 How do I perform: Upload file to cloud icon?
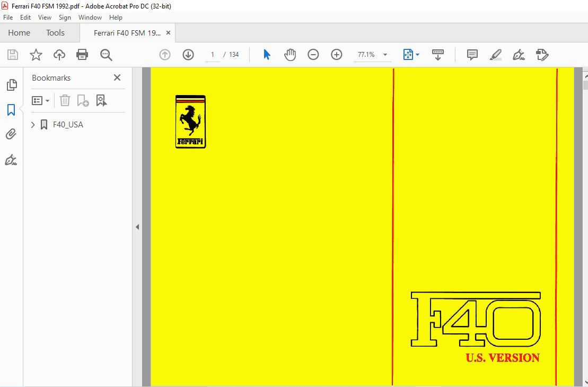coord(59,55)
